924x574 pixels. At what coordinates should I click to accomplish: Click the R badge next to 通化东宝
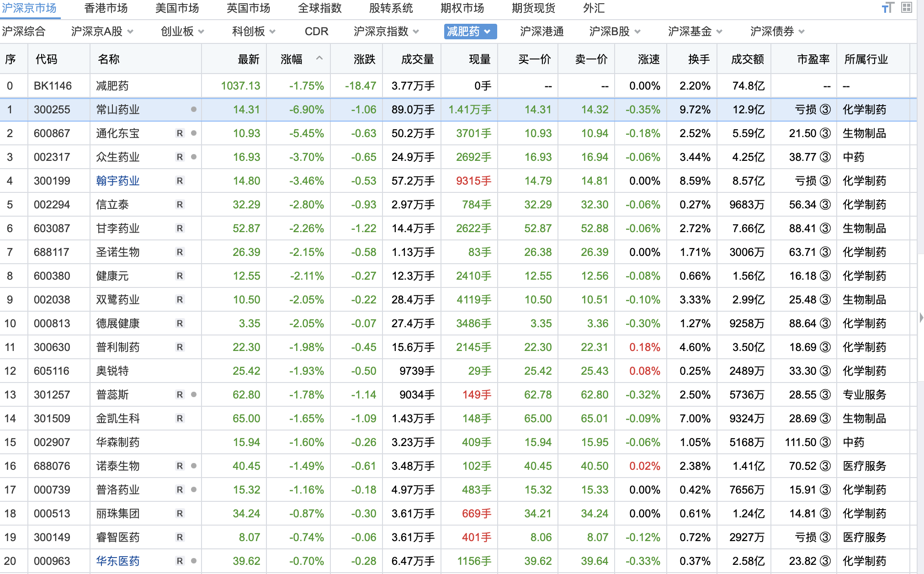180,133
